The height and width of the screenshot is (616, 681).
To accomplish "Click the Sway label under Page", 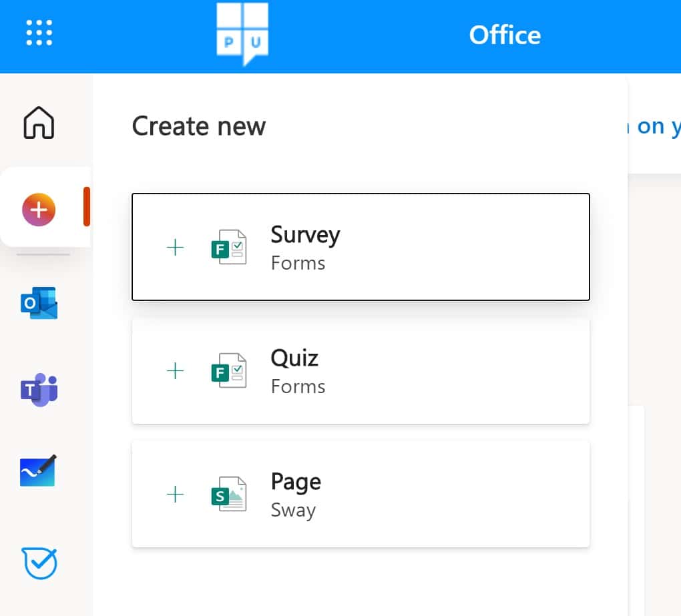I will (x=293, y=511).
